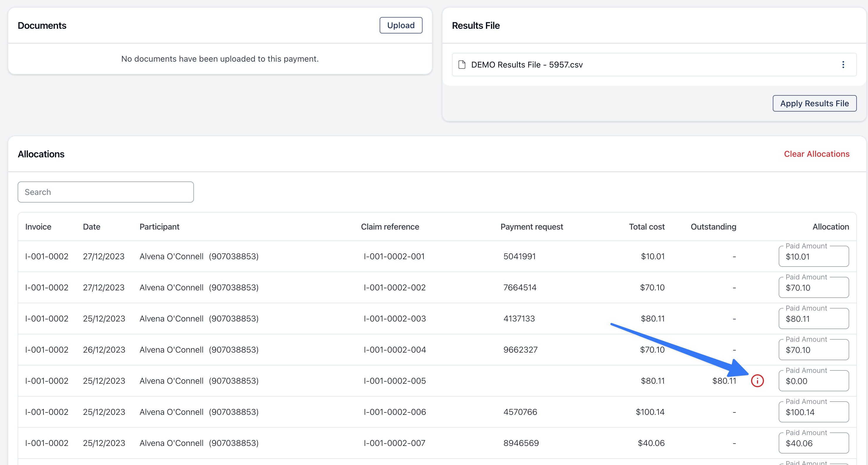Click Apply Results File button
This screenshot has height=465, width=868.
pyautogui.click(x=815, y=103)
